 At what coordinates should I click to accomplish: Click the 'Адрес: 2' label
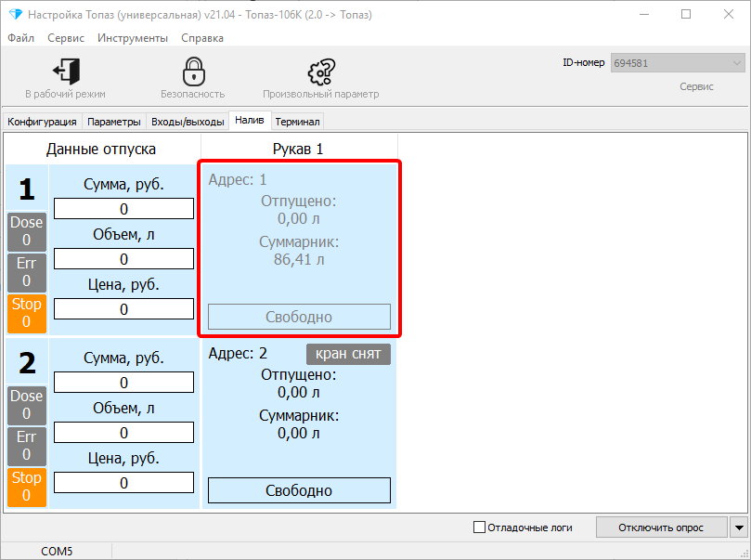[238, 354]
